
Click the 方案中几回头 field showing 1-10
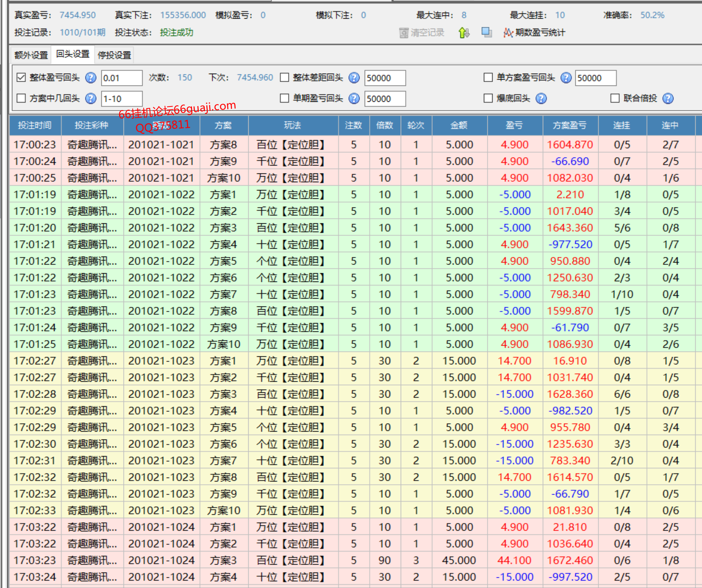click(122, 99)
